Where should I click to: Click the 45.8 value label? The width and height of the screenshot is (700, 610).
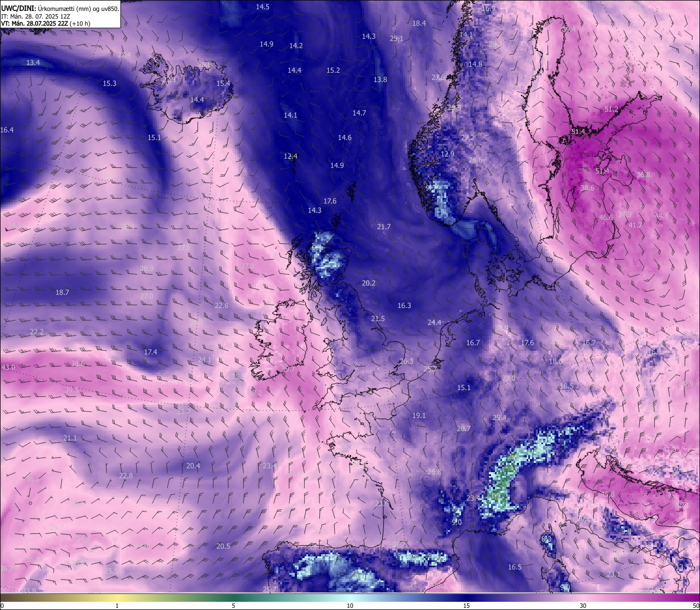pyautogui.click(x=608, y=495)
